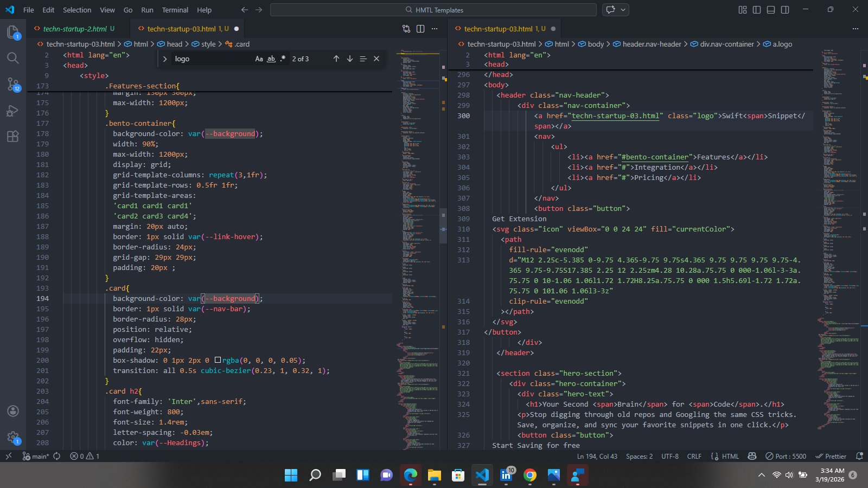Open the Extensions view
This screenshot has height=488, width=868.
click(13, 137)
